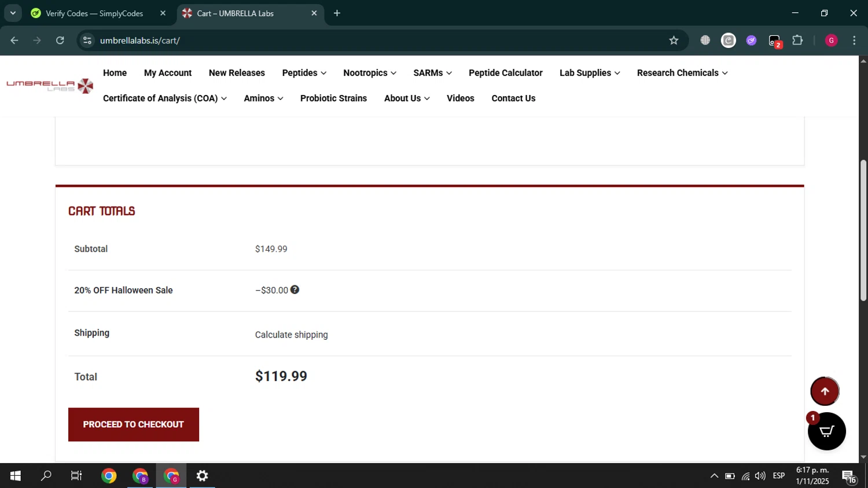Go to Home page
Image resolution: width=868 pixels, height=488 pixels.
115,73
